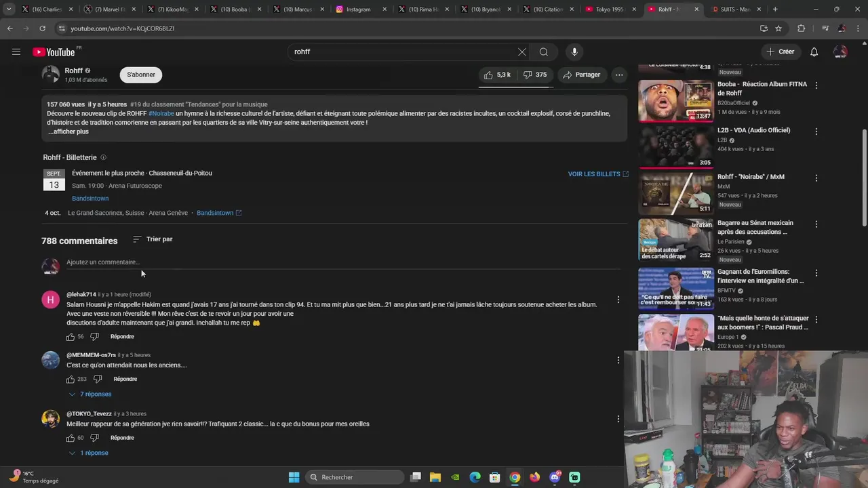This screenshot has height=488, width=868.
Task: Expand description with ...afficher plus
Action: (x=68, y=131)
